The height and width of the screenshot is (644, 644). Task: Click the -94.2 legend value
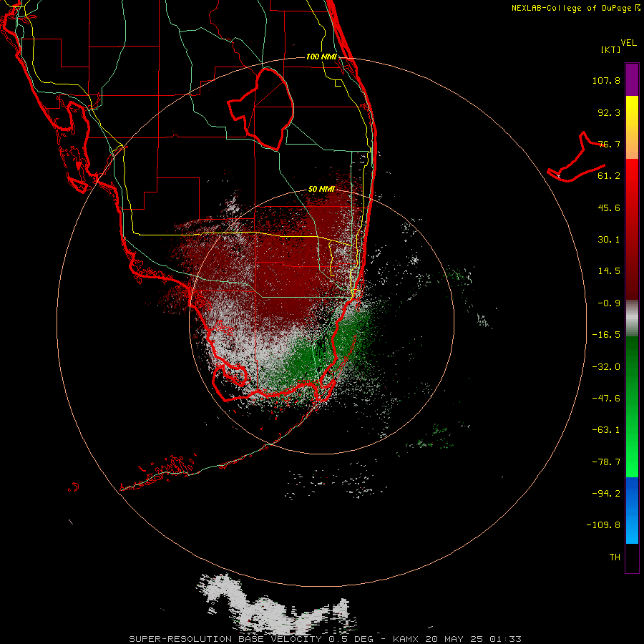(606, 494)
